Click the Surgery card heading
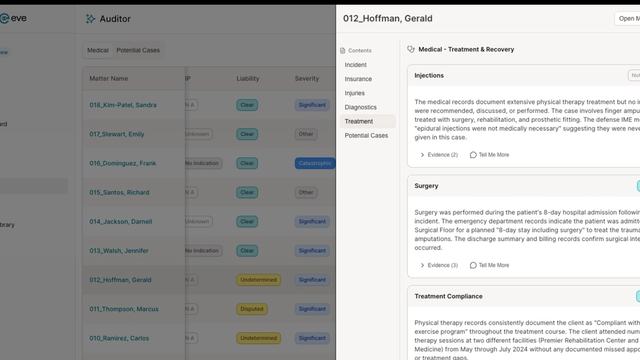Viewport: 640px width, 360px height. point(426,186)
